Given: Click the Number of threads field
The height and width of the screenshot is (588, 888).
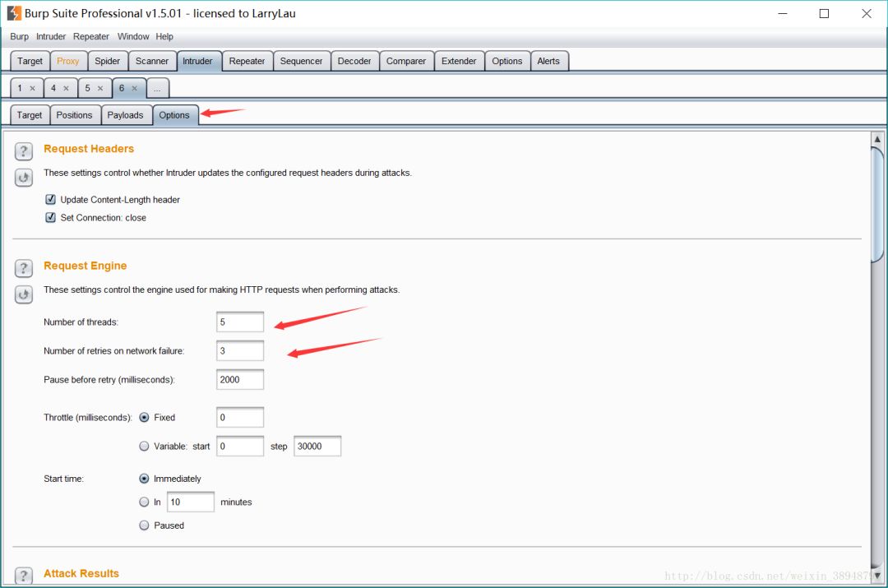Looking at the screenshot, I should (x=240, y=322).
